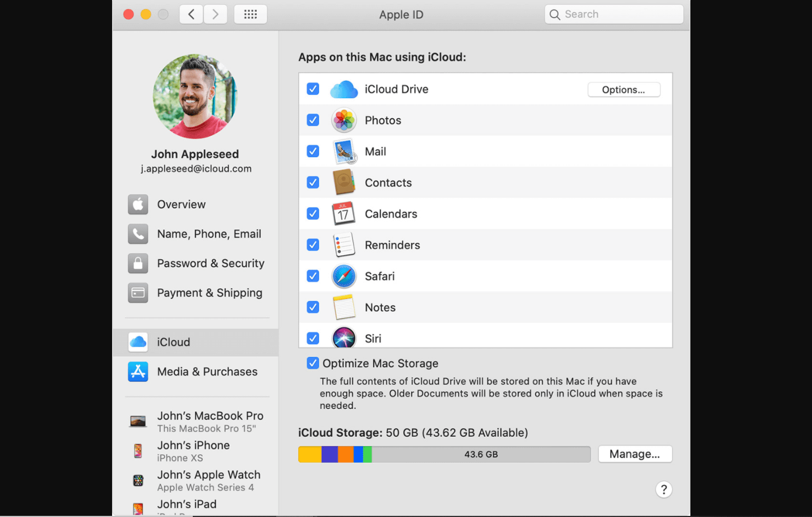This screenshot has width=812, height=517.
Task: Click the Contacts book icon
Action: coord(344,183)
